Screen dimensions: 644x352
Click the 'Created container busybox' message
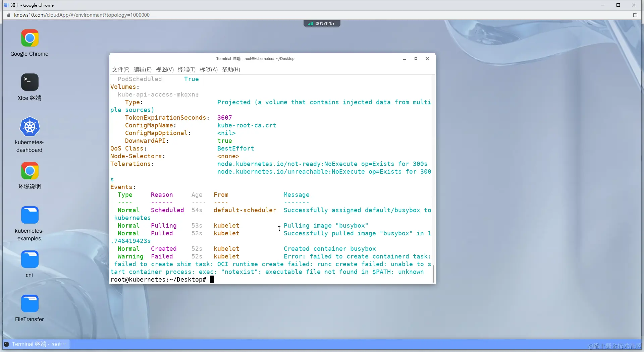330,249
